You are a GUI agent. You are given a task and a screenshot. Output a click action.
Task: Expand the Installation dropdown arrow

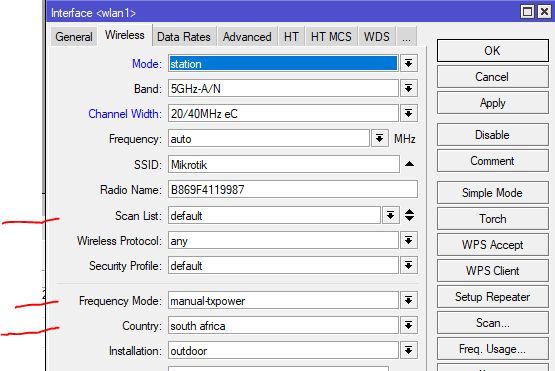coord(408,350)
